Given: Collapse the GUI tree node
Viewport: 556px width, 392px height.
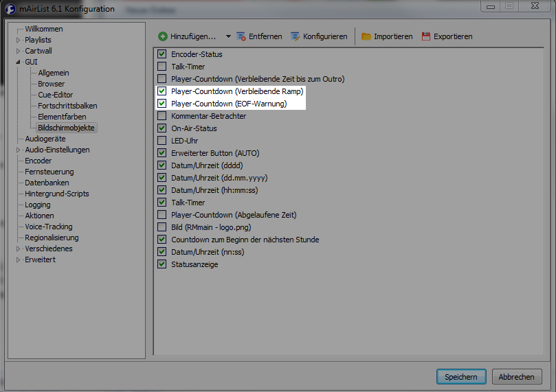Looking at the screenshot, I should (x=18, y=62).
